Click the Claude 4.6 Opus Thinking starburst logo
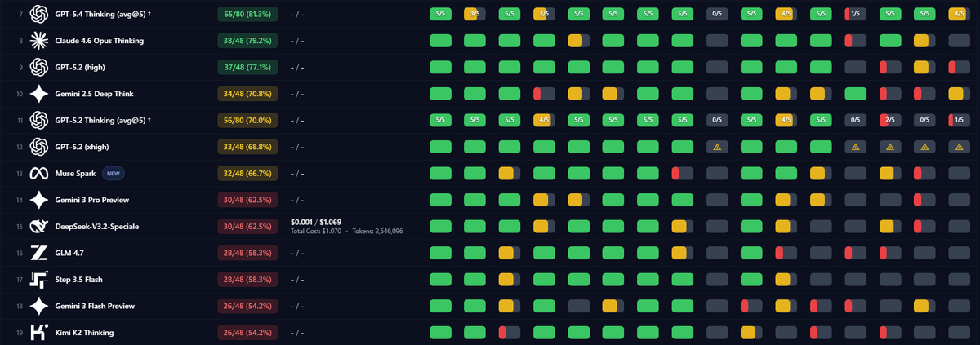Screen dimensions: 980x345 tap(38, 41)
